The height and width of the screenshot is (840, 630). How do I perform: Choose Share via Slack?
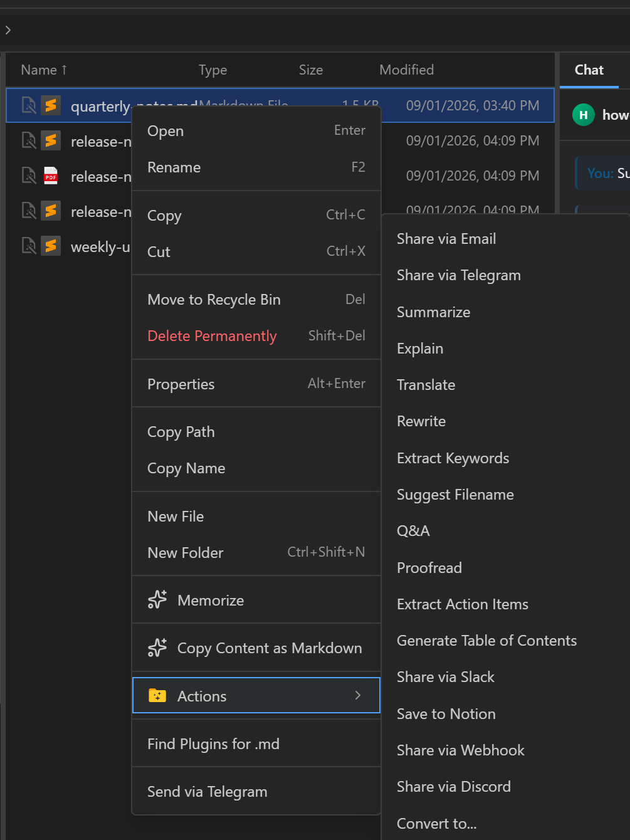point(506,676)
